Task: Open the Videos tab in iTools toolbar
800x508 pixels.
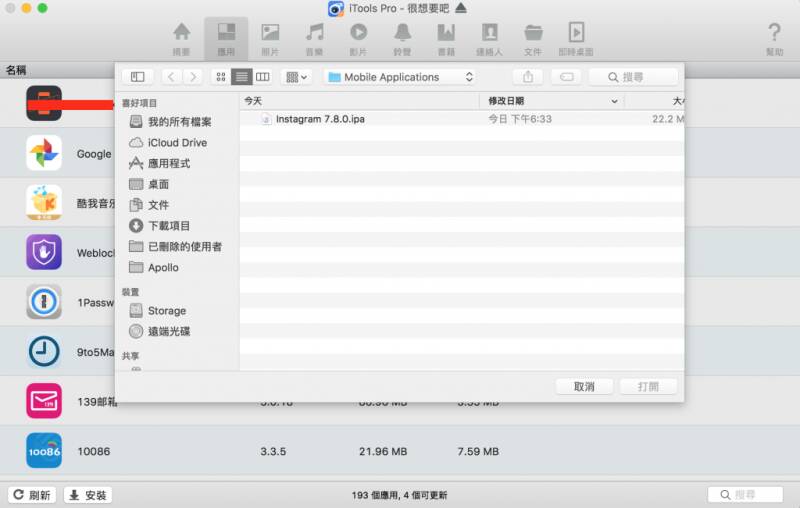Action: (x=358, y=39)
